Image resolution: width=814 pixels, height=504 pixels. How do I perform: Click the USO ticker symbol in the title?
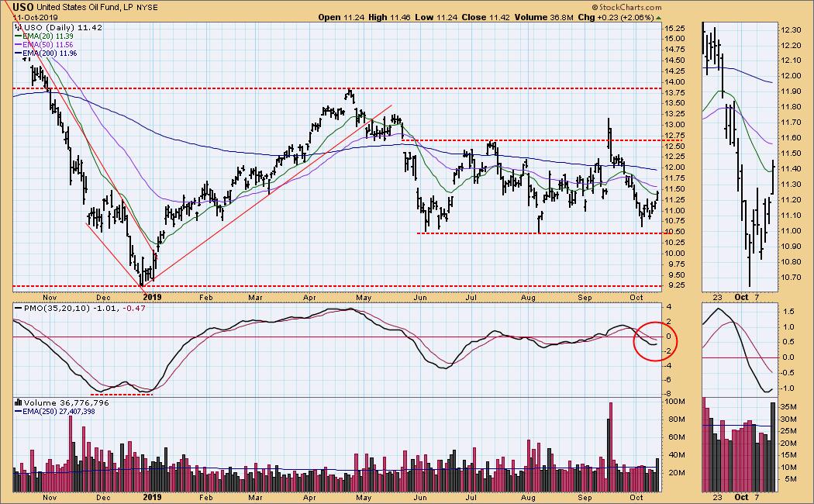coord(22,7)
